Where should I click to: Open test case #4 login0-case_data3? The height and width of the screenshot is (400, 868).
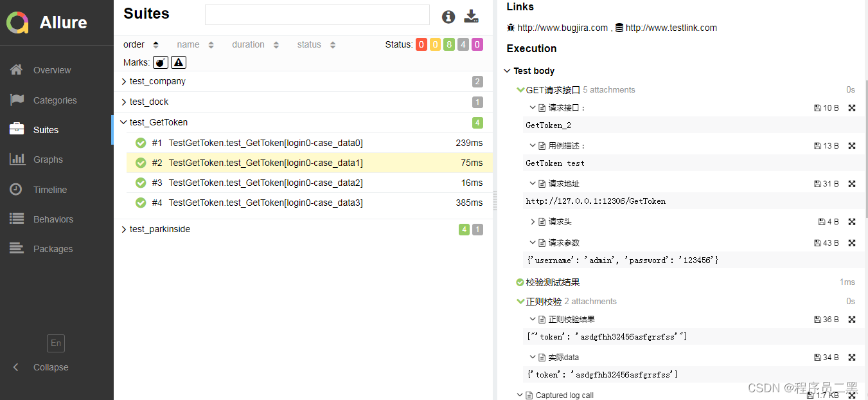pyautogui.click(x=310, y=203)
